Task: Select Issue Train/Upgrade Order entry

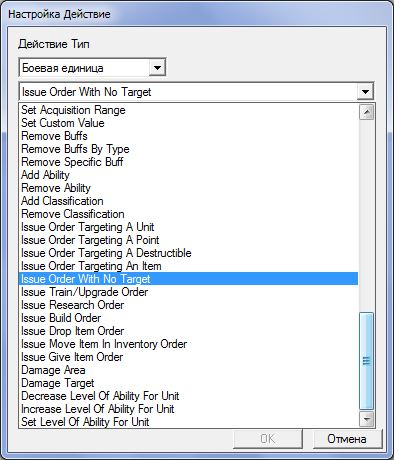Action: (84, 292)
